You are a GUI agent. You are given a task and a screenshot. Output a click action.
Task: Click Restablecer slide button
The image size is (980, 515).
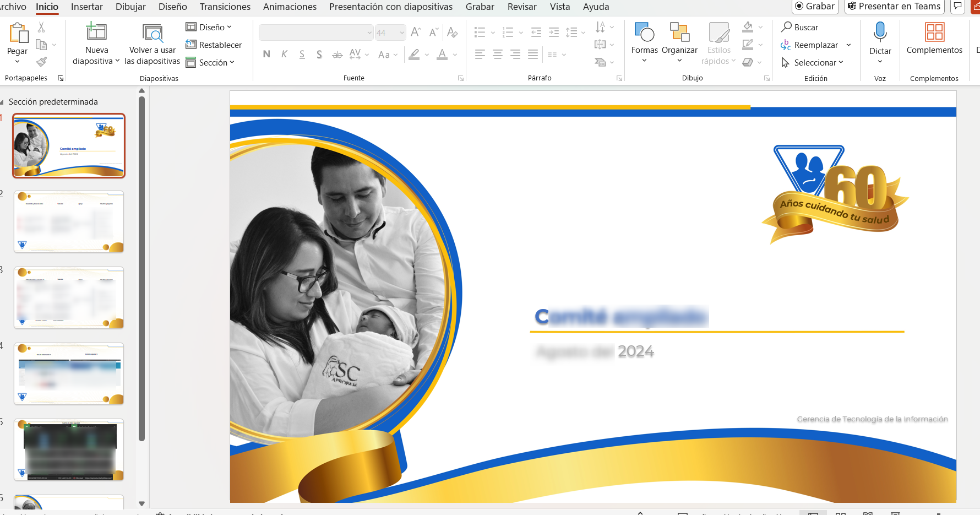click(214, 45)
